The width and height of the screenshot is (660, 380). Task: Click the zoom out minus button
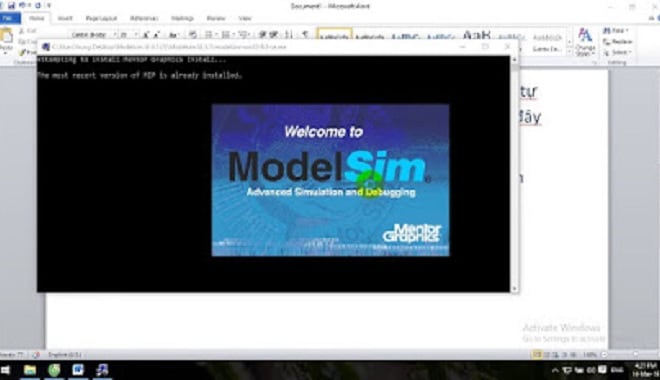(604, 355)
